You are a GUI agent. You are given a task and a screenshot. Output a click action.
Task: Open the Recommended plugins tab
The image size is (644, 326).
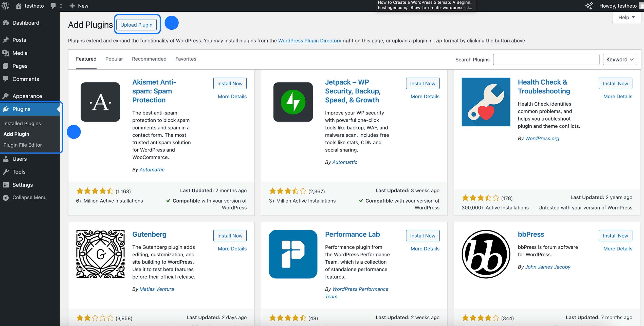pyautogui.click(x=149, y=59)
